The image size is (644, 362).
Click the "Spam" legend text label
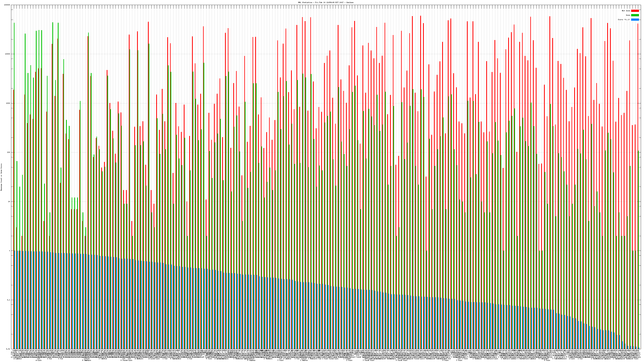(628, 15)
